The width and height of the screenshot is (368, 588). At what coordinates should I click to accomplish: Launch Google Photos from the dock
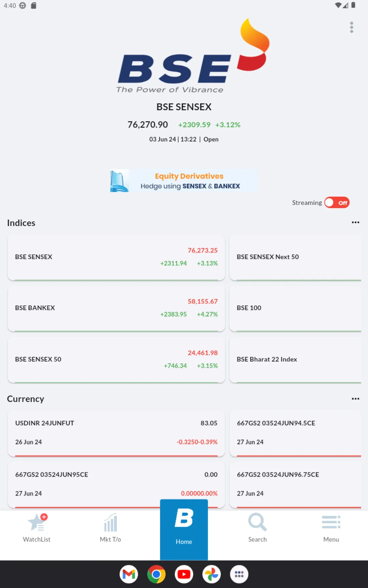[212, 574]
